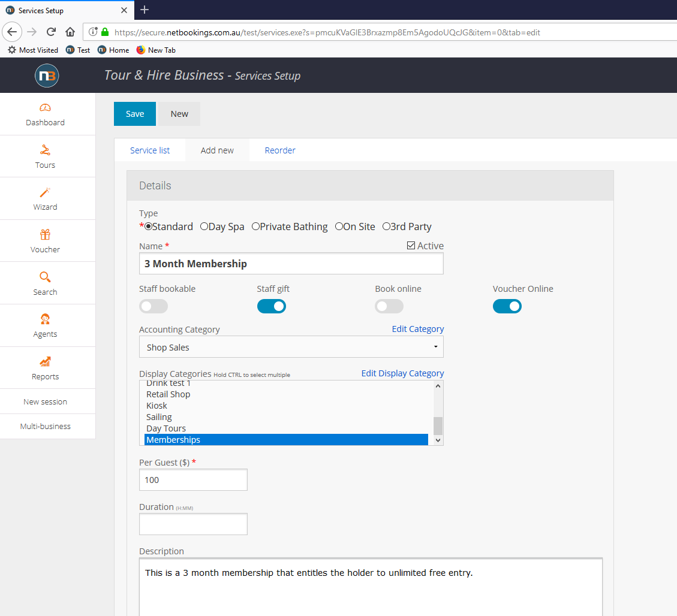677x616 pixels.
Task: Turn off the Voucher Online toggle
Action: (507, 306)
